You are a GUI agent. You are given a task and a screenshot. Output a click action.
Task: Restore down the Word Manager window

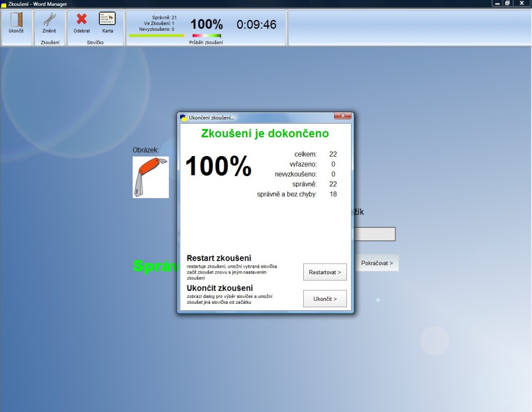pos(507,4)
